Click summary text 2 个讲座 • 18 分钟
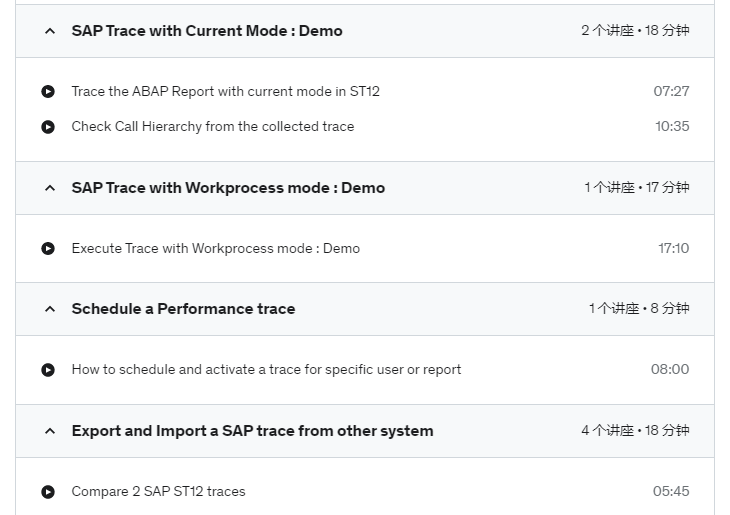 click(635, 31)
